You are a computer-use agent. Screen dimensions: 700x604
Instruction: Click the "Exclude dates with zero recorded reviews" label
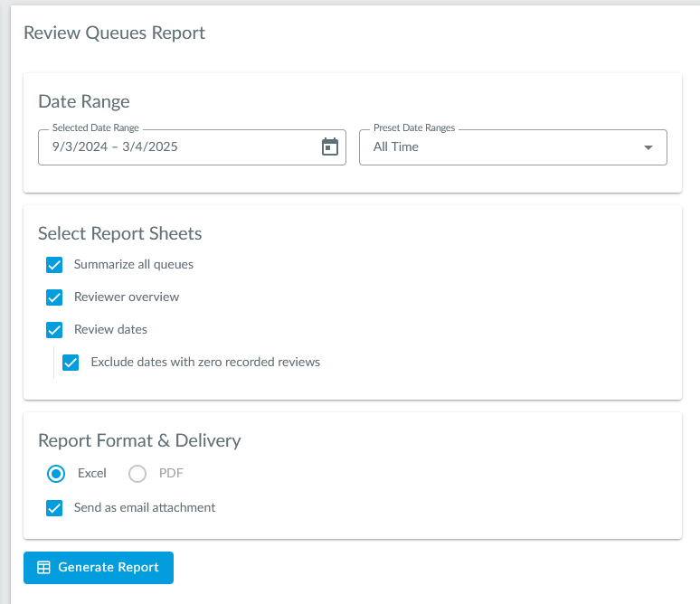click(205, 363)
